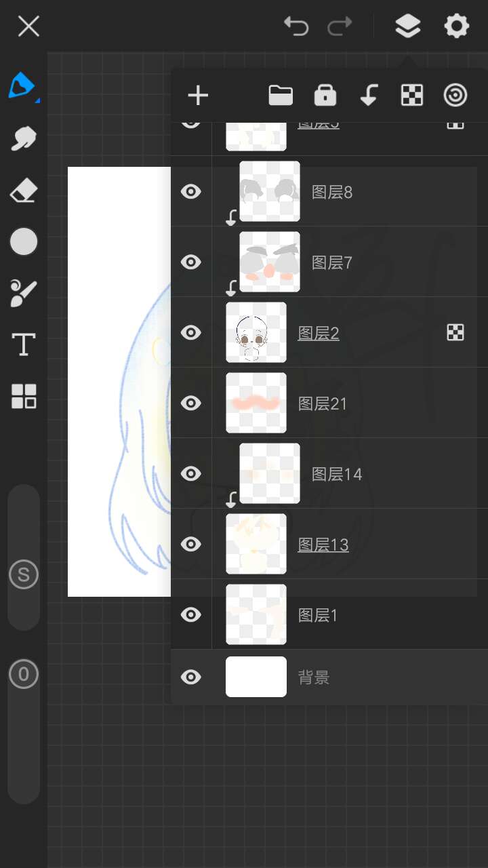
Task: Hide layer 图层8
Action: 191,192
